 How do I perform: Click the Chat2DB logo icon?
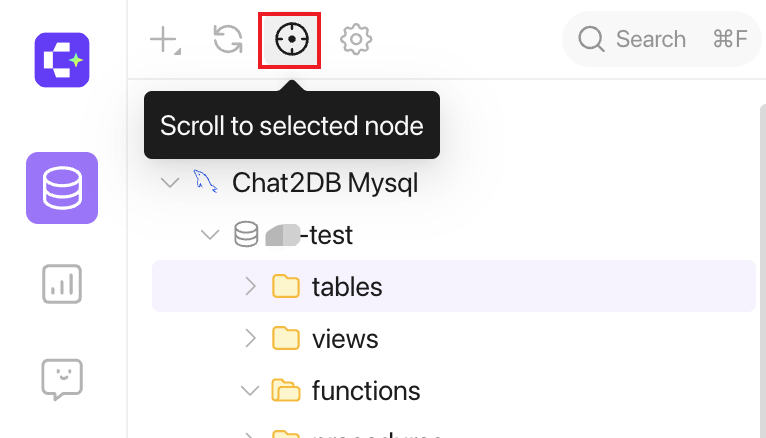pyautogui.click(x=62, y=60)
